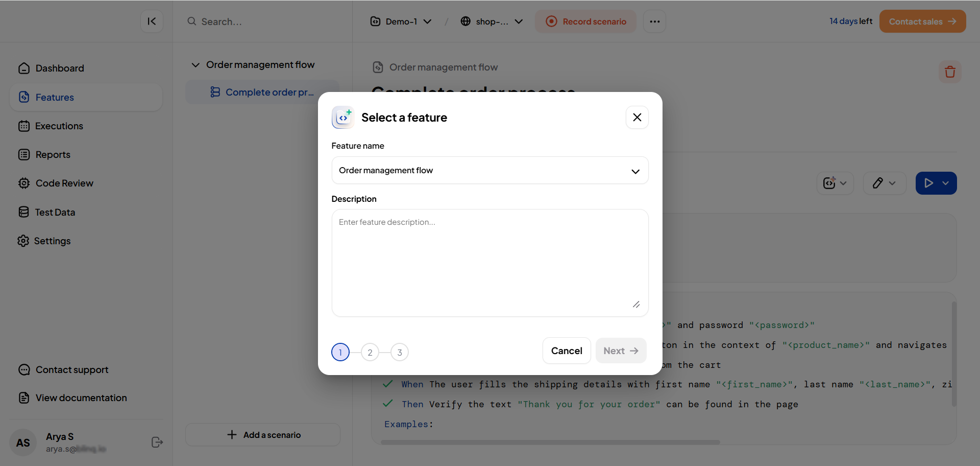Go to step 2 in wizard

point(370,353)
